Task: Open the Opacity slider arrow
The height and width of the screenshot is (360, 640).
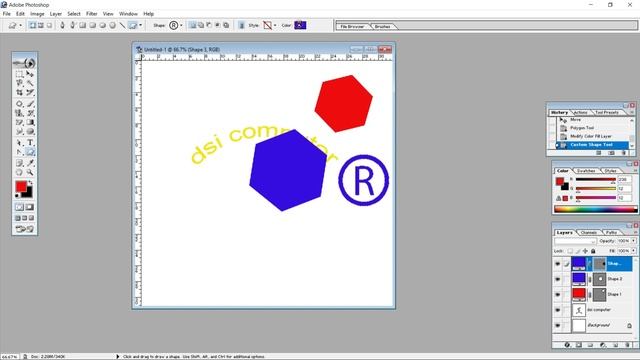Action: (x=633, y=241)
